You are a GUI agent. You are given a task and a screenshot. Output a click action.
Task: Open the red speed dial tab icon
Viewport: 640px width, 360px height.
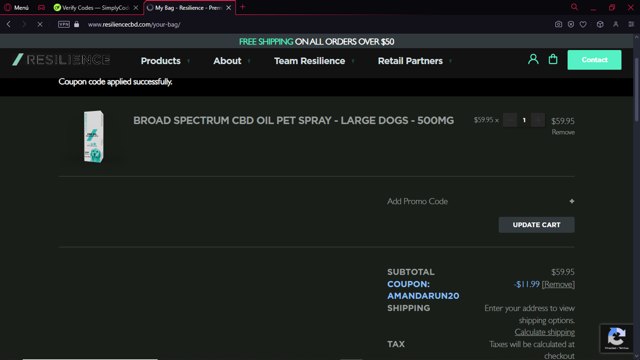[x=41, y=7]
